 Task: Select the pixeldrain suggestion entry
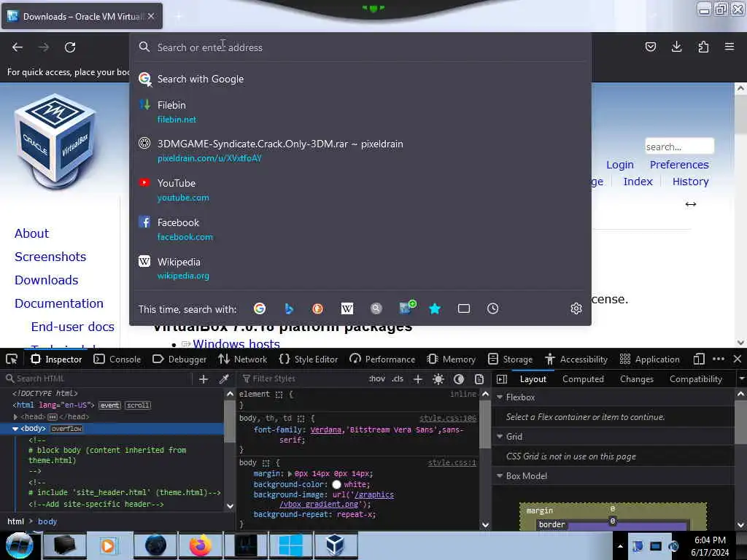[x=360, y=150]
